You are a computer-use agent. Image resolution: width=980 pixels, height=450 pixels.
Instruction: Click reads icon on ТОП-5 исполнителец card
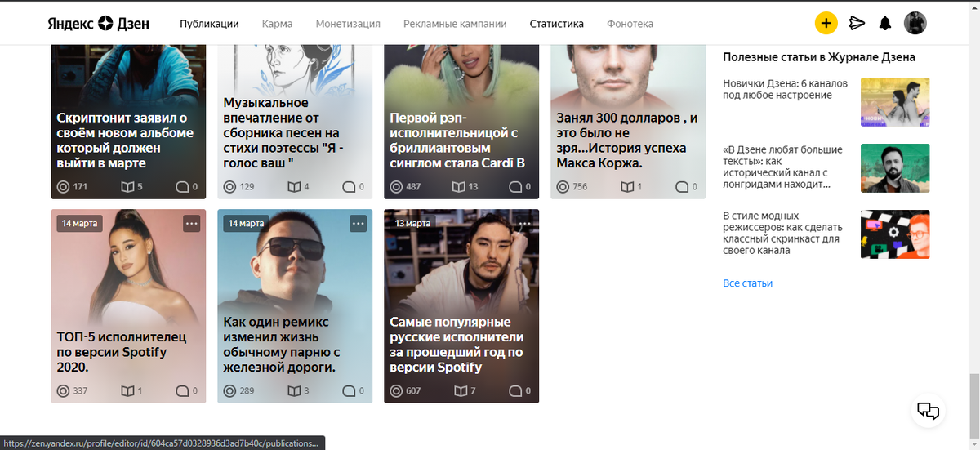click(129, 391)
